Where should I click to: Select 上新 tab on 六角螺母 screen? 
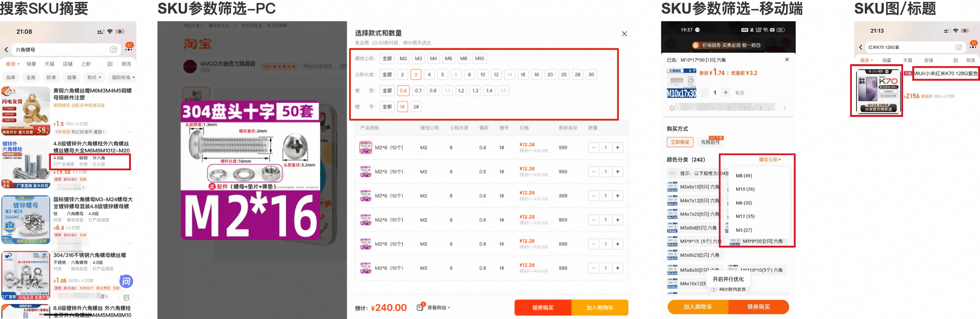pyautogui.click(x=86, y=64)
